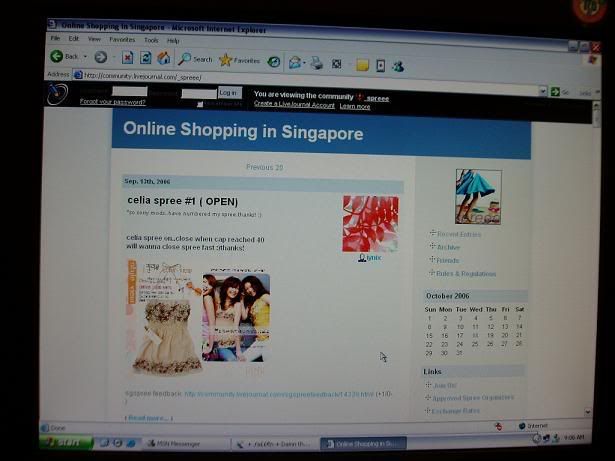Click the LiveJournal password input field
The width and height of the screenshot is (615, 461).
199,93
